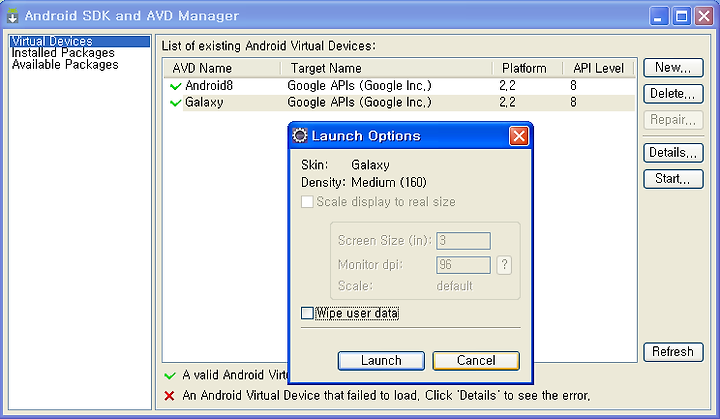Launch the Galaxy virtual device

381,361
